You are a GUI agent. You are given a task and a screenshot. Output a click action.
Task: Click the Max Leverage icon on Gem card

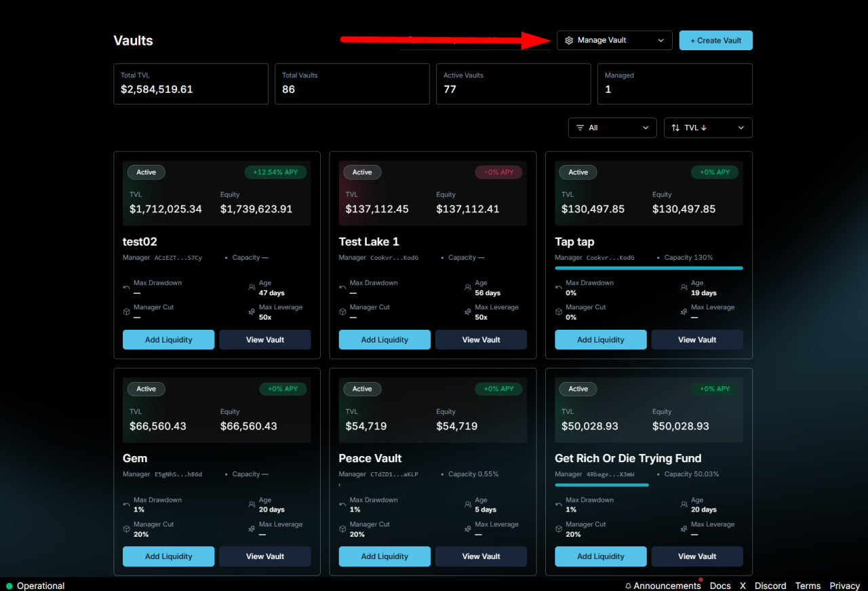click(252, 529)
